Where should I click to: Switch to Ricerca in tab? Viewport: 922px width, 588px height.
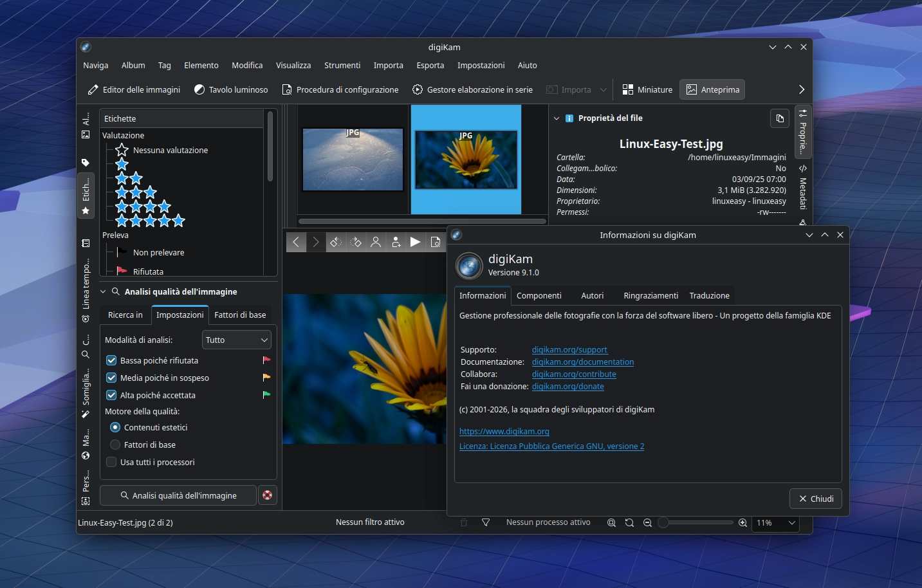pyautogui.click(x=125, y=315)
